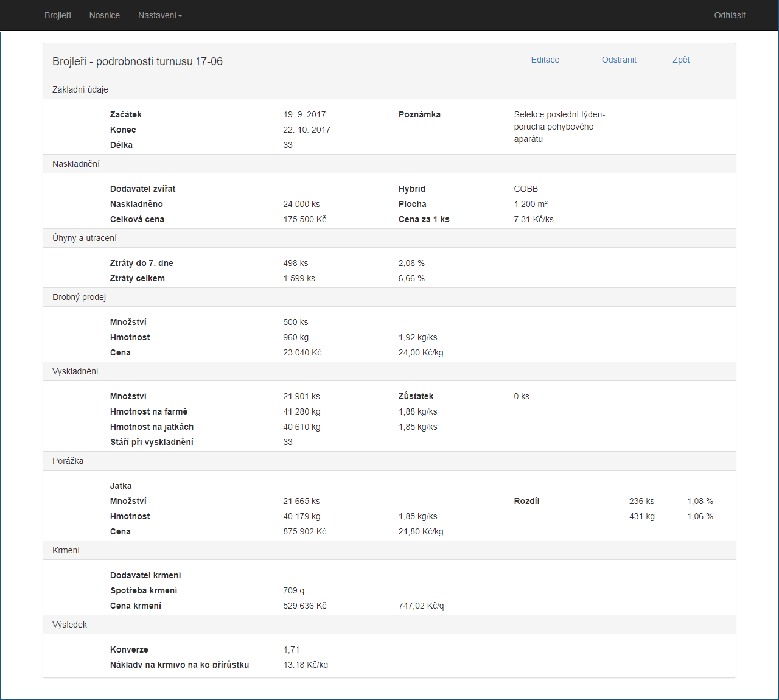Click the Odhlásit logout link
The height and width of the screenshot is (700, 779).
(730, 15)
